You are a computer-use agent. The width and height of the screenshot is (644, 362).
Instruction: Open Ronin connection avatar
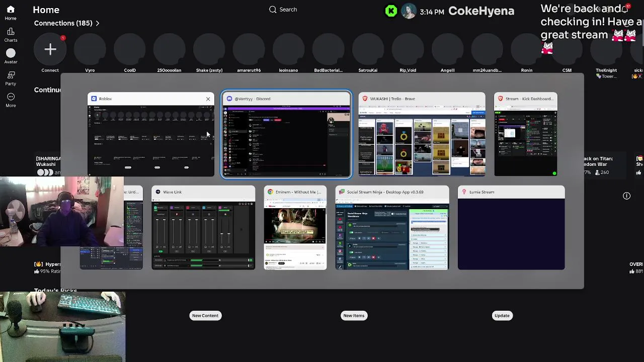(x=527, y=49)
